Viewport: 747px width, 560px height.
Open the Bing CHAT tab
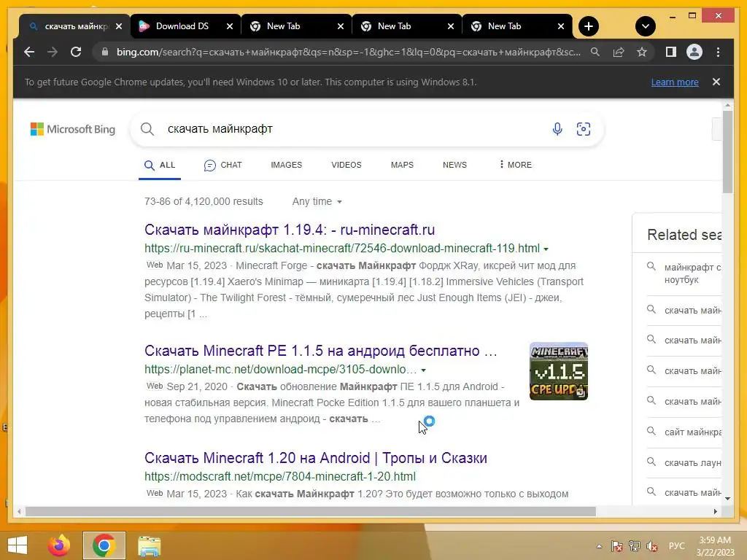tap(222, 166)
